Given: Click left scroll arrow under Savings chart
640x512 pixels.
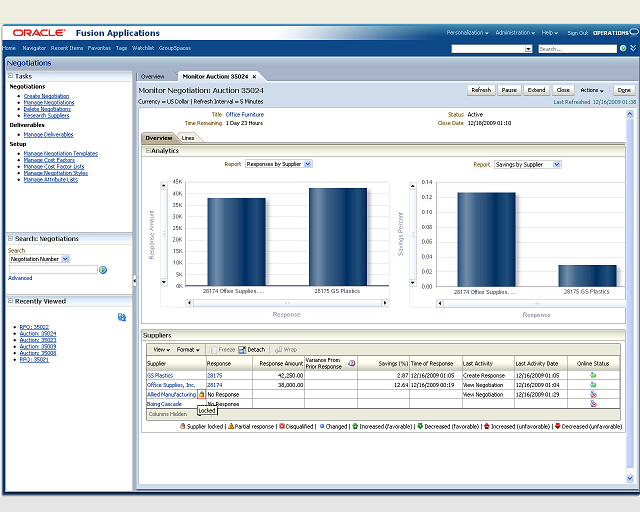Looking at the screenshot, I should [x=440, y=303].
